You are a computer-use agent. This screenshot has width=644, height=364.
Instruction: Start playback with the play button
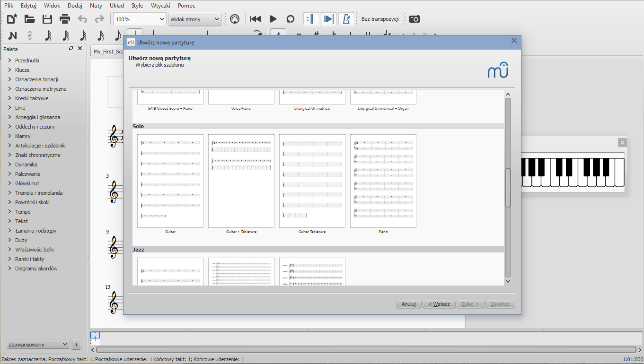(x=273, y=19)
